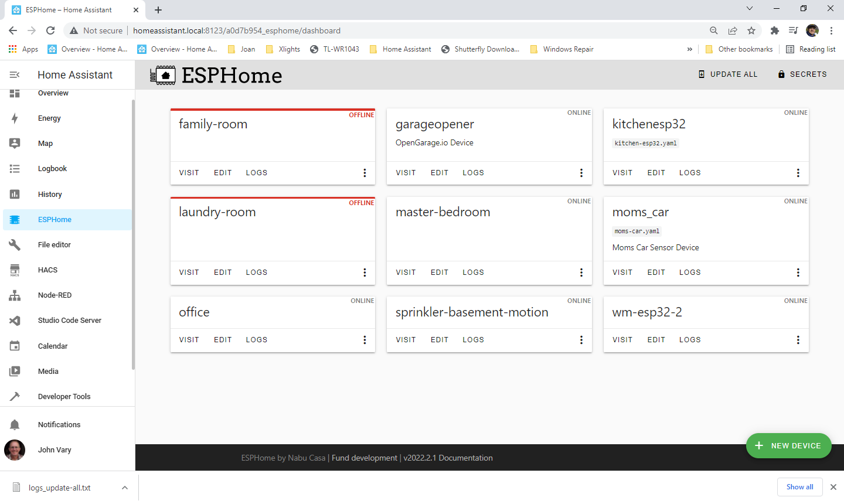Open Node-RED from the sidebar
The height and width of the screenshot is (504, 844).
pos(15,295)
